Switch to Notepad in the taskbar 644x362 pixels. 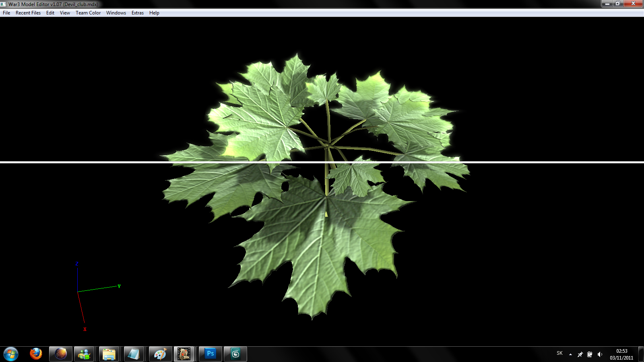click(134, 354)
